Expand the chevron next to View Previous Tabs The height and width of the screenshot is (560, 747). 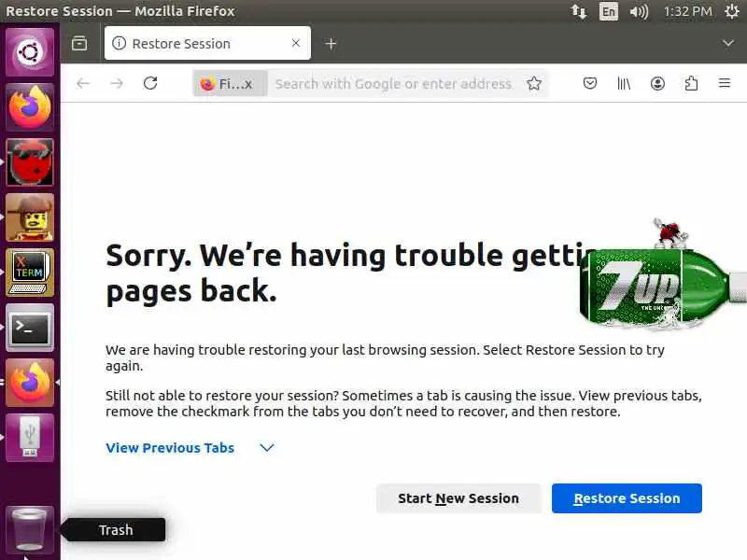(x=267, y=448)
